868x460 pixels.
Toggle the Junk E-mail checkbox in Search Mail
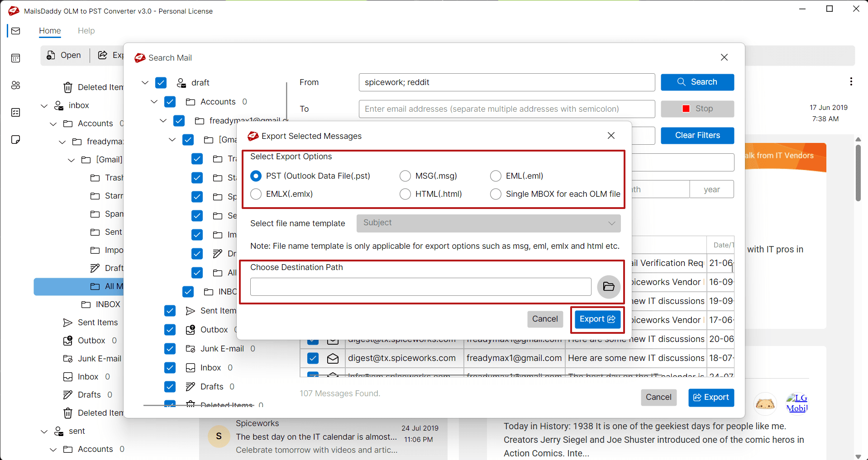click(170, 349)
